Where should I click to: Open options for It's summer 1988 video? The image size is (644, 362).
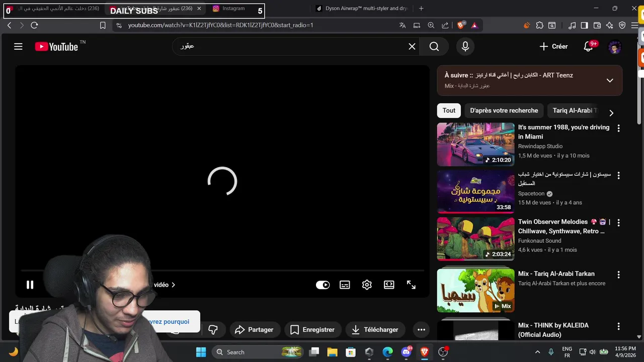(x=619, y=128)
